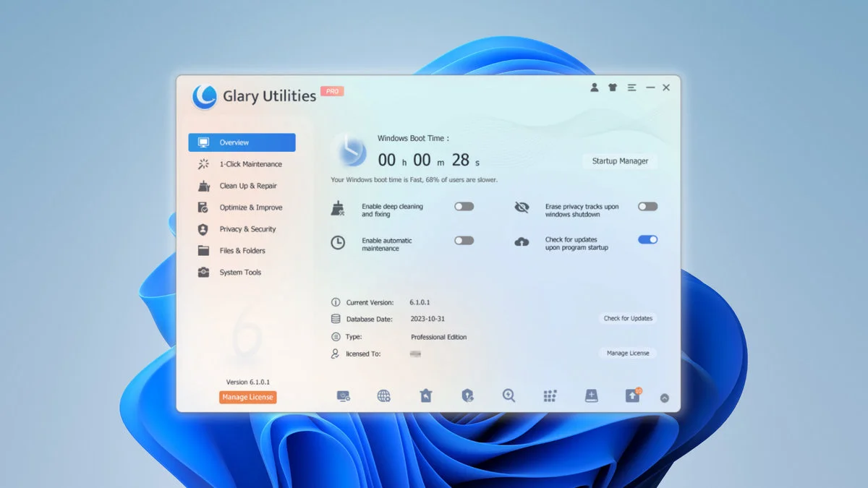Click the magnifier search tool at the bottom
The width and height of the screenshot is (868, 488).
pos(508,395)
